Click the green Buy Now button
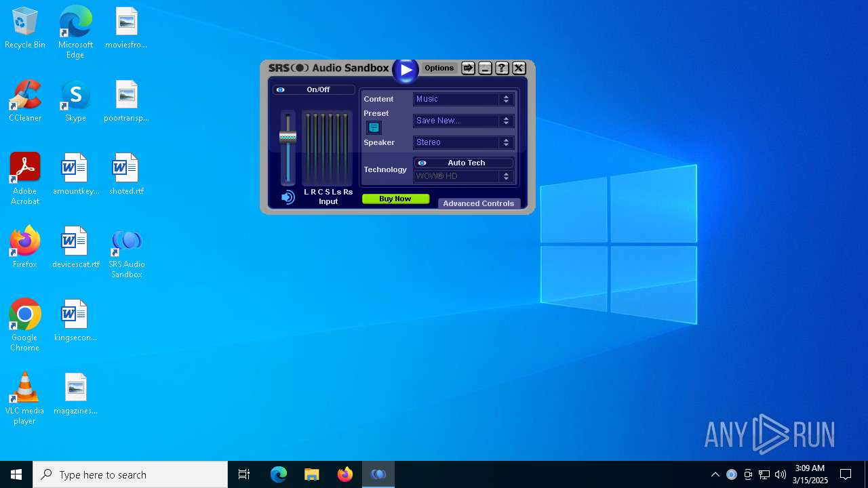Image resolution: width=868 pixels, height=488 pixels. (x=395, y=199)
